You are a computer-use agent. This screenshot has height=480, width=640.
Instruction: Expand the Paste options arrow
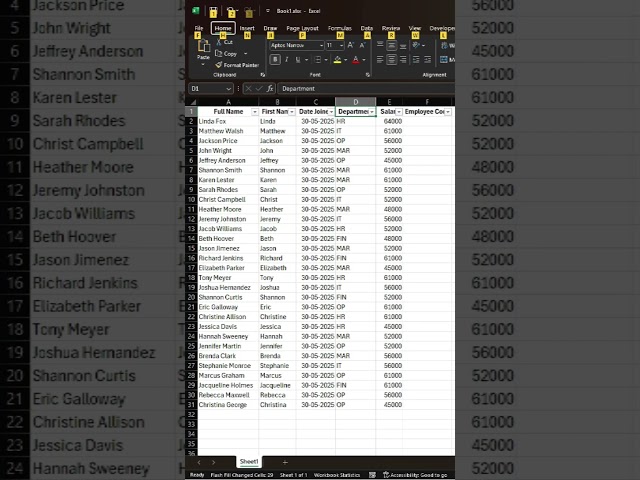[x=203, y=64]
